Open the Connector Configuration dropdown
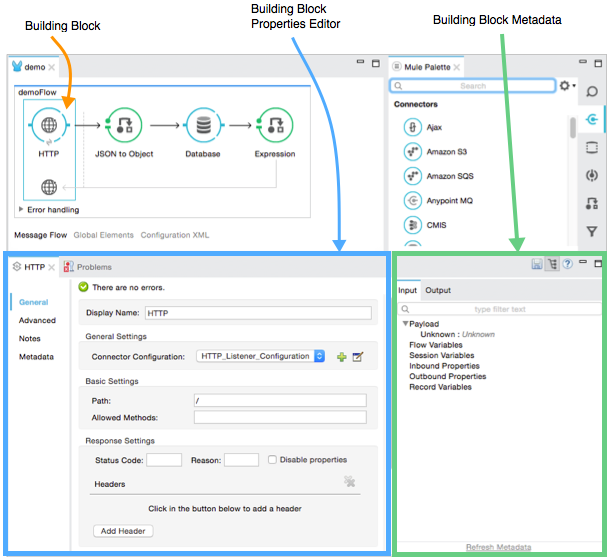Image resolution: width=607 pixels, height=557 pixels. 319,356
